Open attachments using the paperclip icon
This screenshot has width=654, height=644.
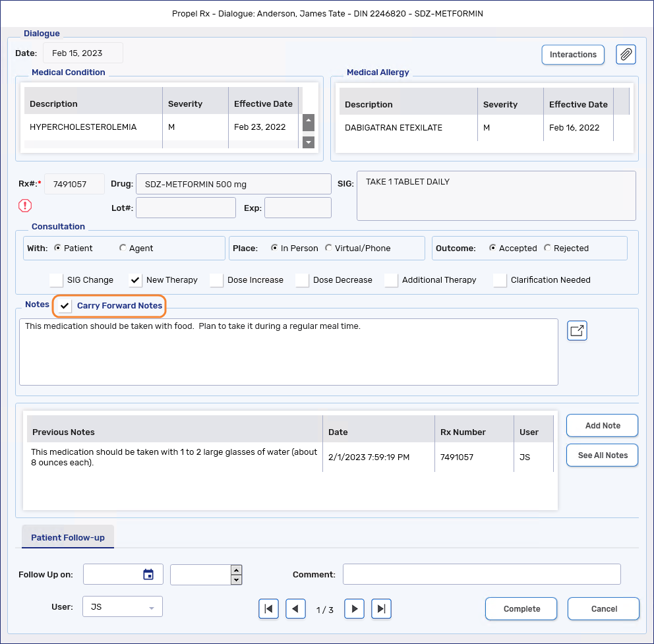[625, 55]
